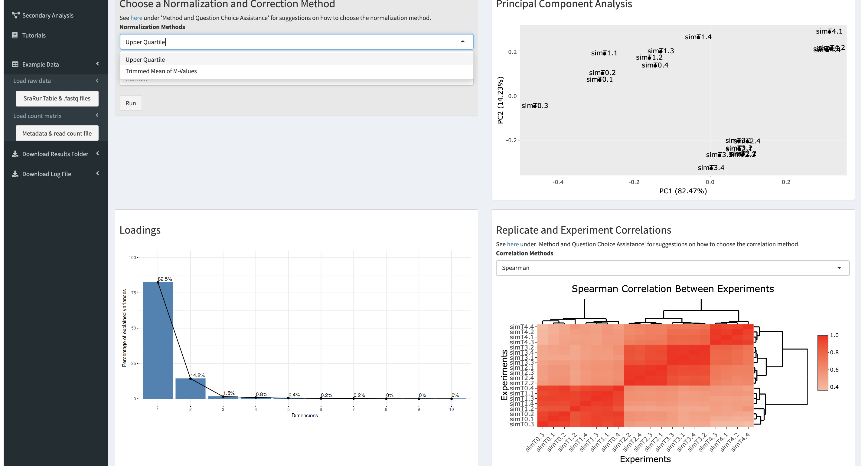This screenshot has width=868, height=466.
Task: Click 'Replicate and Experiment Correlations' heading
Action: [x=584, y=230]
